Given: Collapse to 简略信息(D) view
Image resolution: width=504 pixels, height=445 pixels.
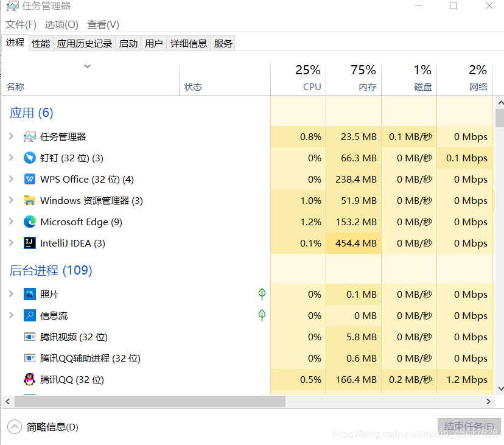Looking at the screenshot, I should 43,427.
